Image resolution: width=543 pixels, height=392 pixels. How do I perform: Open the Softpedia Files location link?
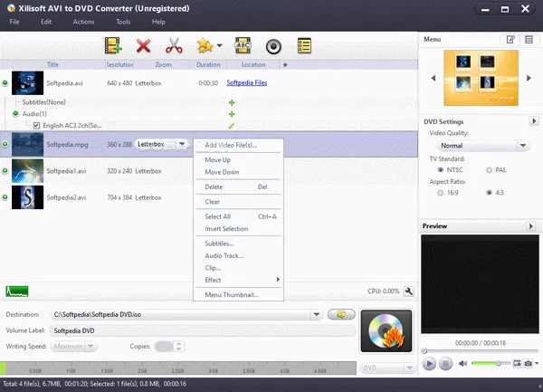(246, 82)
